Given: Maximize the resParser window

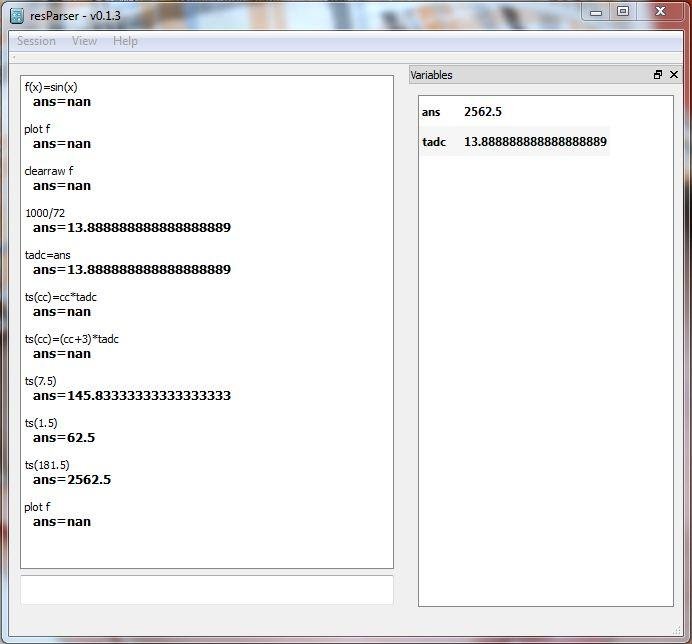Looking at the screenshot, I should (x=623, y=12).
